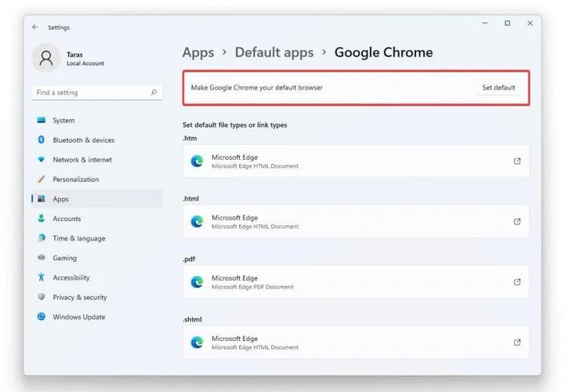Click the Settings window title text
565x392 pixels.
[59, 27]
